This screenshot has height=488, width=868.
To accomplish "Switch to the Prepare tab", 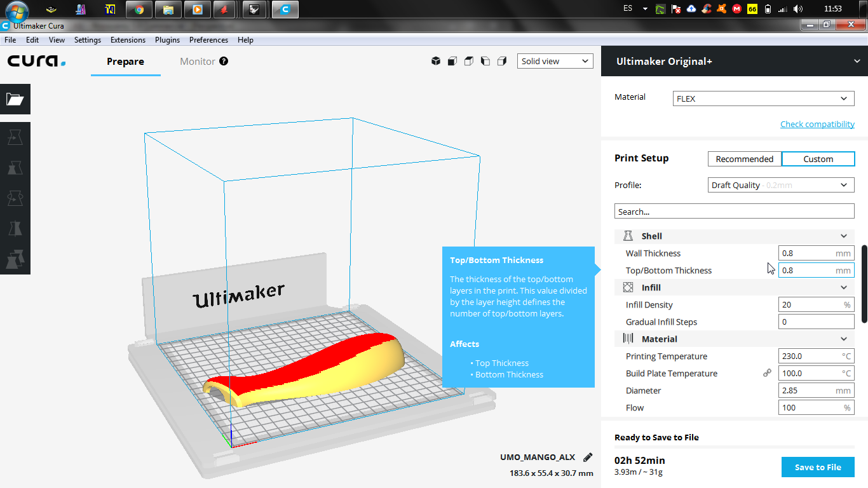I will pyautogui.click(x=125, y=62).
